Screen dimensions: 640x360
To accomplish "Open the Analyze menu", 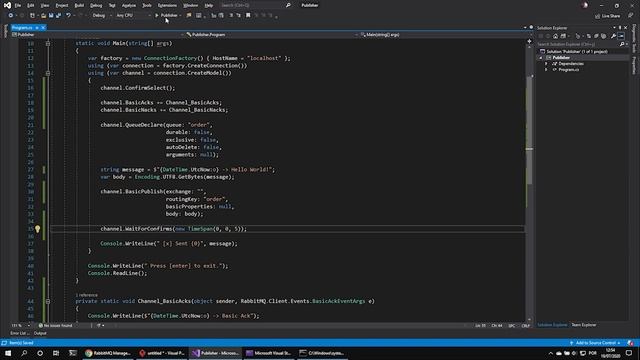I will point(129,5).
